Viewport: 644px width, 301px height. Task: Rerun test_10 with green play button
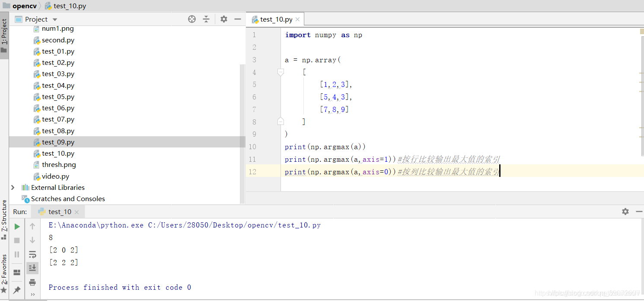pyautogui.click(x=17, y=226)
